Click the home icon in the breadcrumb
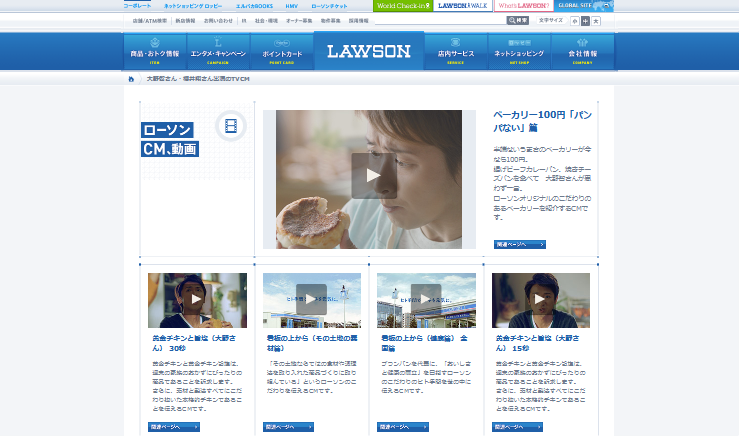Image resolution: width=739 pixels, height=436 pixels. click(x=131, y=79)
